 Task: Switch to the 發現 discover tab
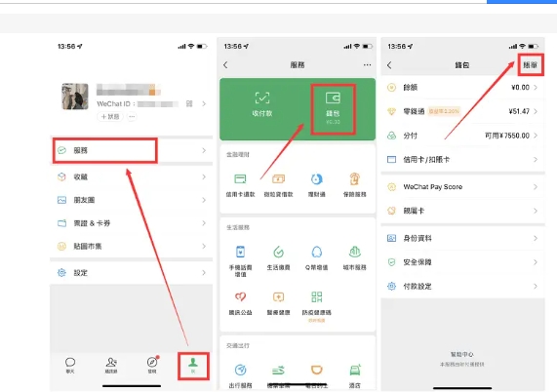point(152,365)
